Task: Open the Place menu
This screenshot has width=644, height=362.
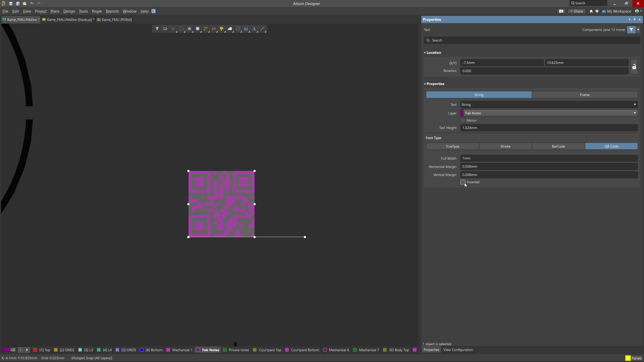Action: pyautogui.click(x=55, y=11)
